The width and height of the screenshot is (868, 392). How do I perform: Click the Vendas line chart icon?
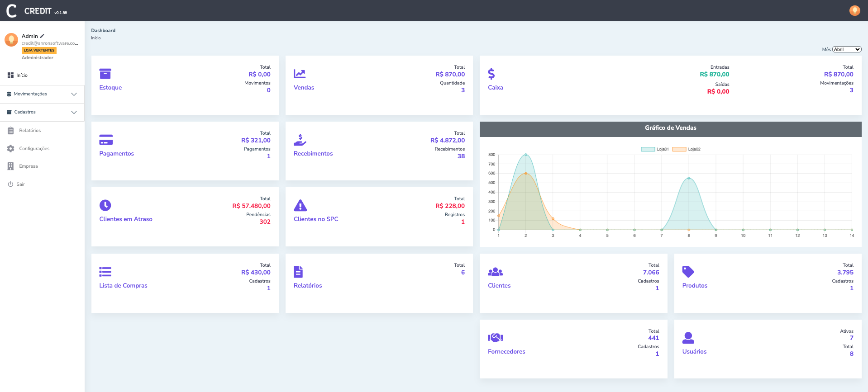point(300,74)
